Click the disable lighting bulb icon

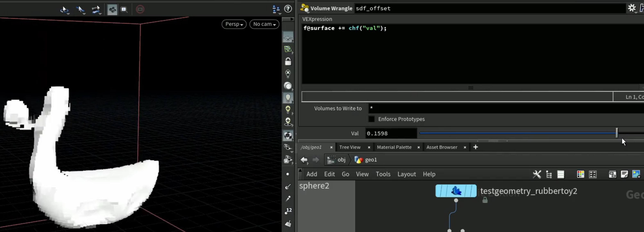click(288, 74)
